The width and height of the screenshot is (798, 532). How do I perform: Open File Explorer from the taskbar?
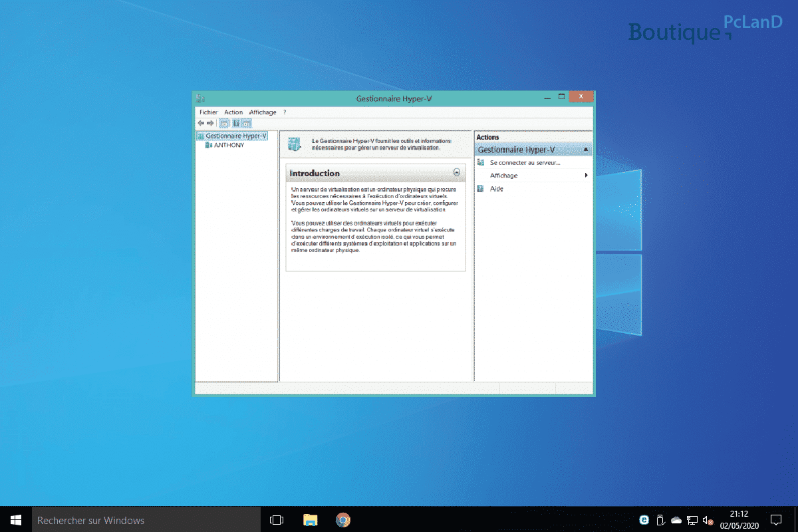(x=310, y=520)
